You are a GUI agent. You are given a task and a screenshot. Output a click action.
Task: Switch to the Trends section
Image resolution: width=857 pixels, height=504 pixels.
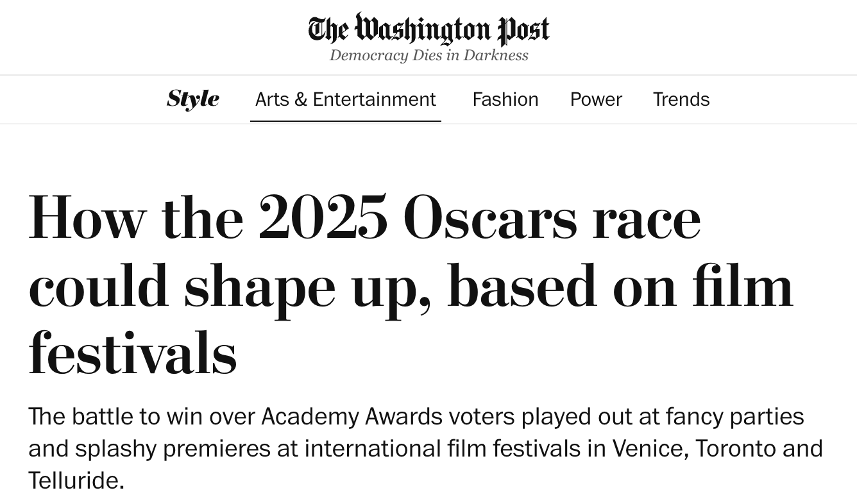tap(681, 99)
